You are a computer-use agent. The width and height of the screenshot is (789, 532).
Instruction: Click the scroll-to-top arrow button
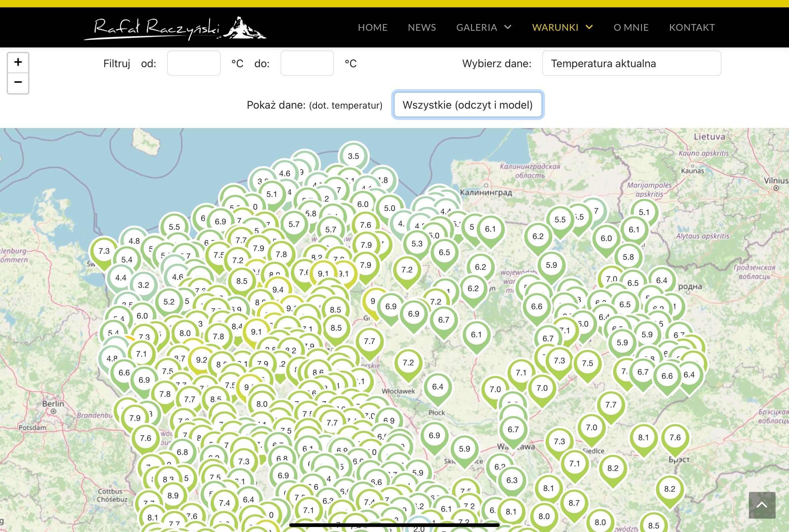[762, 505]
